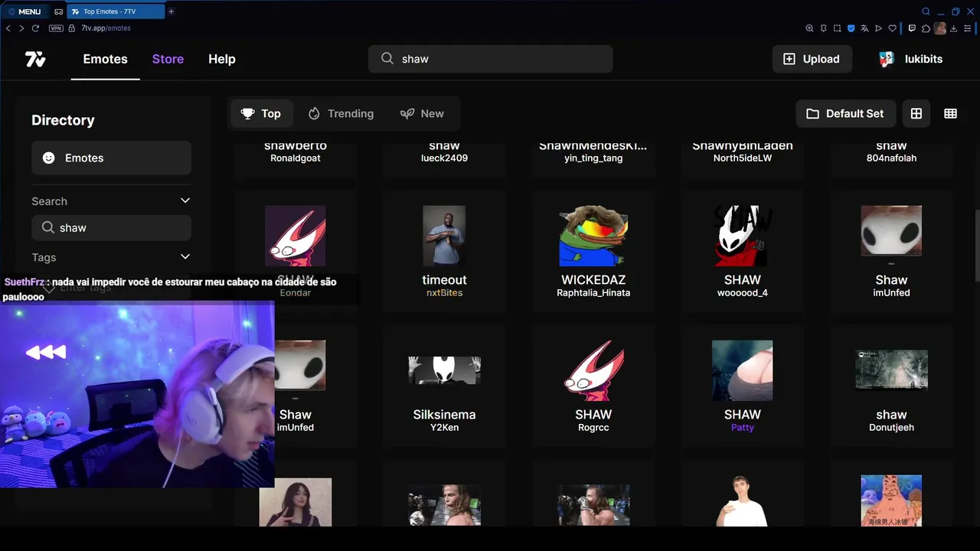This screenshot has height=551, width=980.
Task: Click the tab search magnifier icon
Action: pos(926,11)
